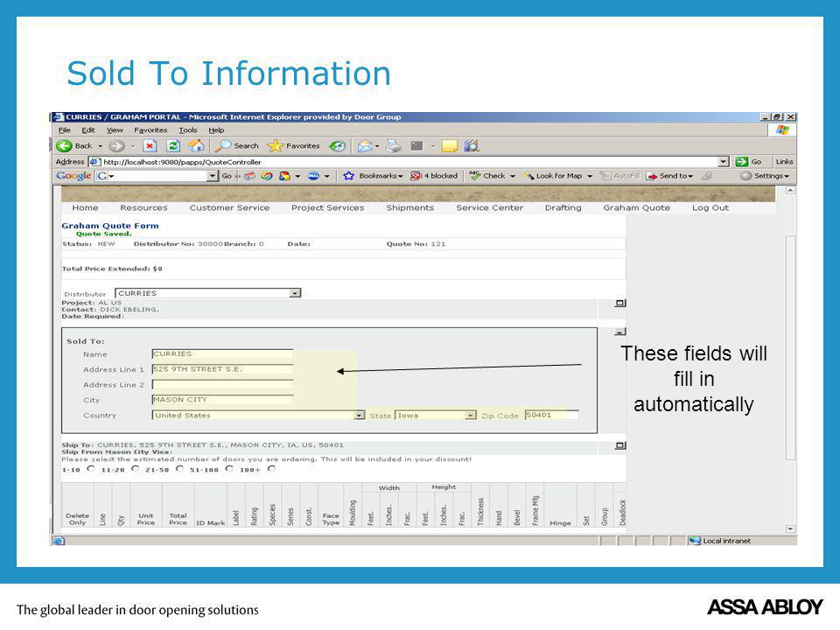Select the 100+ doors radio button
The image size is (840, 630).
tap(271, 469)
